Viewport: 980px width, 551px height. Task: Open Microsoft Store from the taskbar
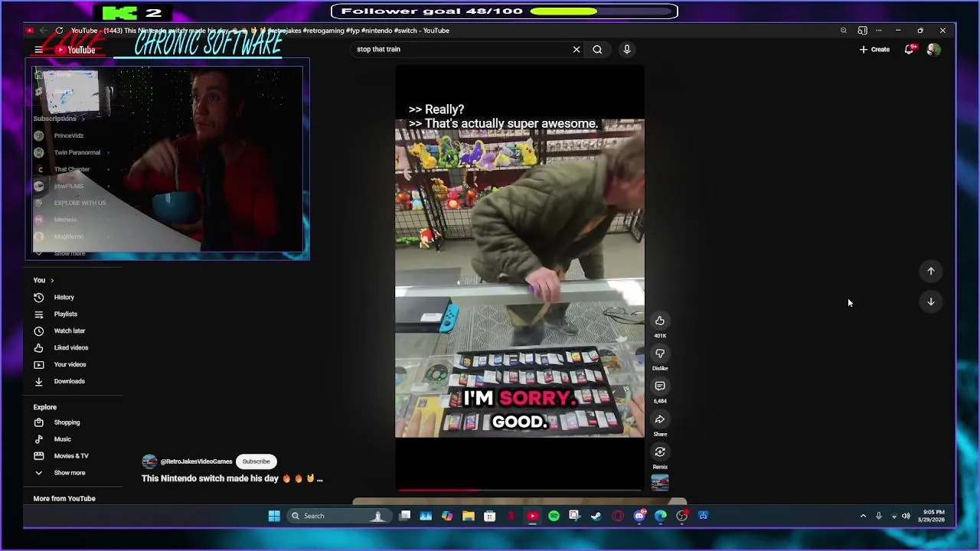click(x=490, y=516)
